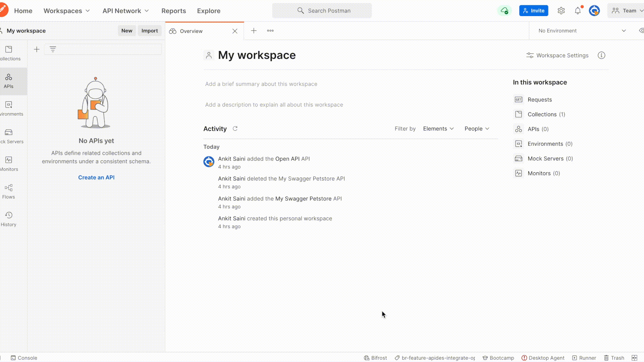Select the History icon in sidebar
This screenshot has width=644, height=362.
8,215
